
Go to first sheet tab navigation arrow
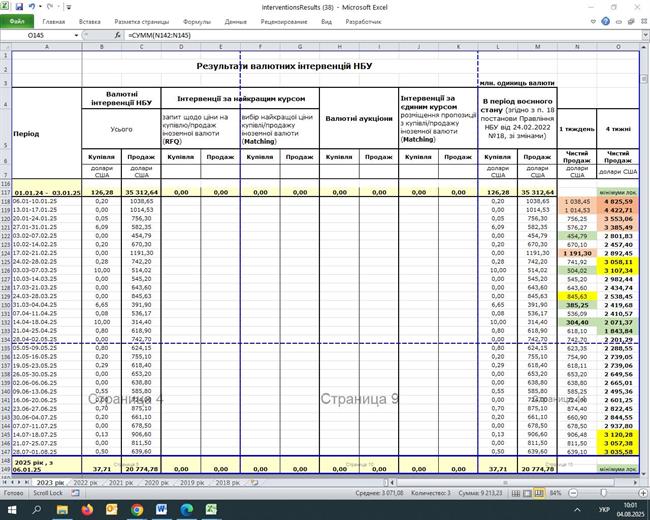pyautogui.click(x=5, y=483)
